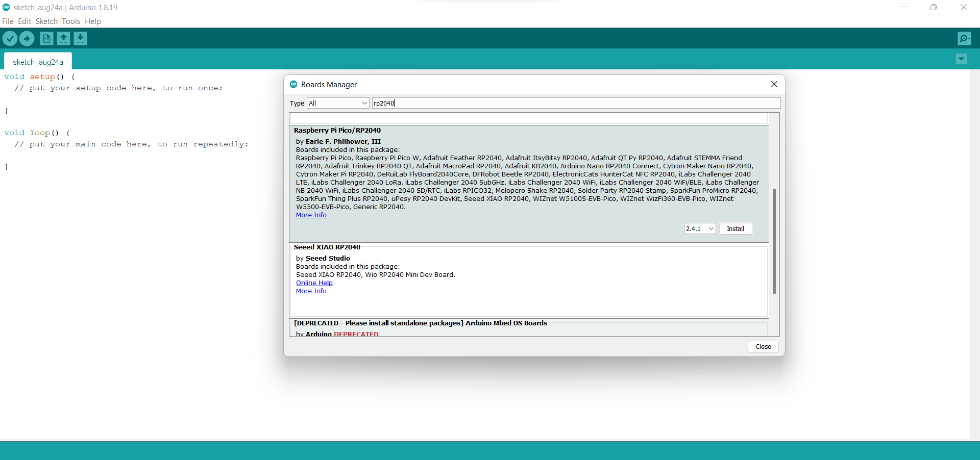Select the sketch_aug24a tab
The image size is (980, 460).
tap(38, 62)
